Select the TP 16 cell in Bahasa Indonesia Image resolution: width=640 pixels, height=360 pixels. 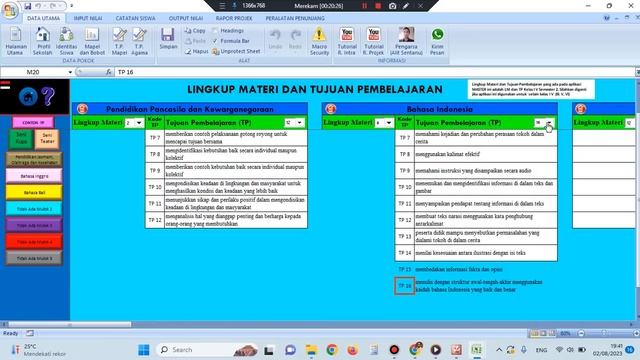click(404, 286)
